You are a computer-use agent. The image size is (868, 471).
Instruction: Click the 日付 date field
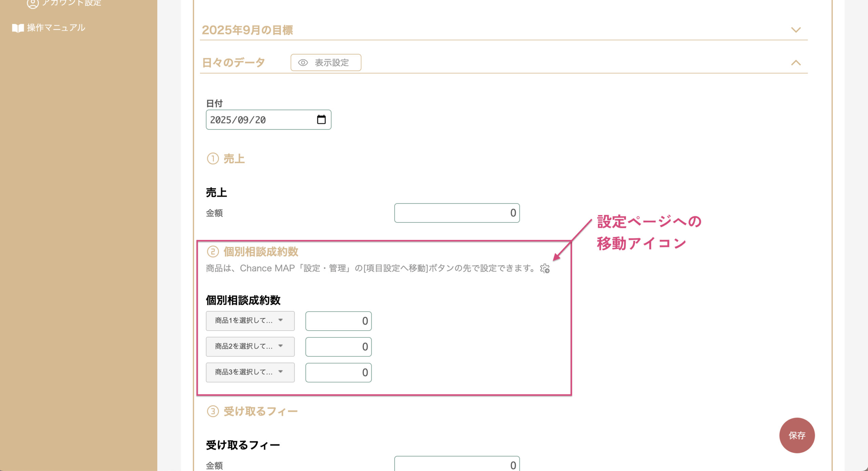tap(261, 120)
